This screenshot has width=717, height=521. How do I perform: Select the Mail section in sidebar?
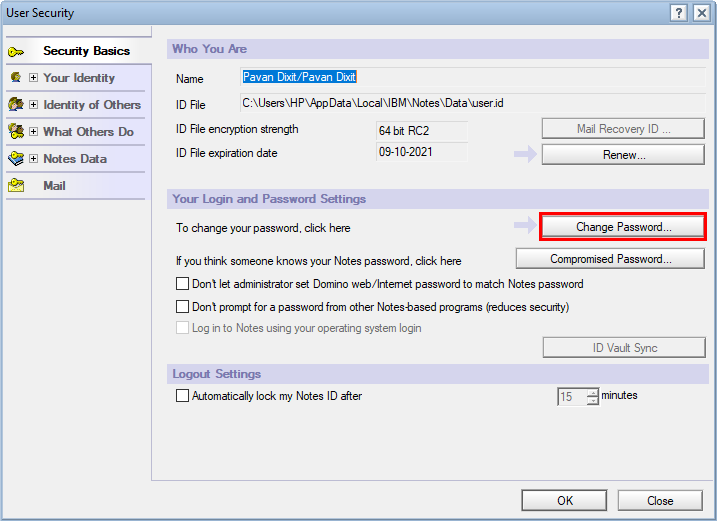point(55,186)
